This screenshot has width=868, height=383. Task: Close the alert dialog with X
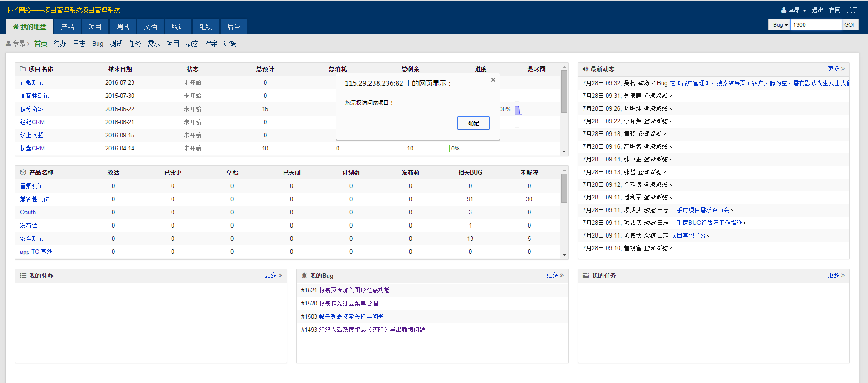(x=493, y=80)
